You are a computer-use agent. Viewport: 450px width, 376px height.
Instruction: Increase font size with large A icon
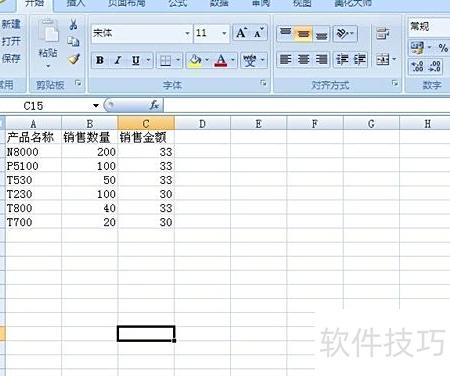[241, 33]
